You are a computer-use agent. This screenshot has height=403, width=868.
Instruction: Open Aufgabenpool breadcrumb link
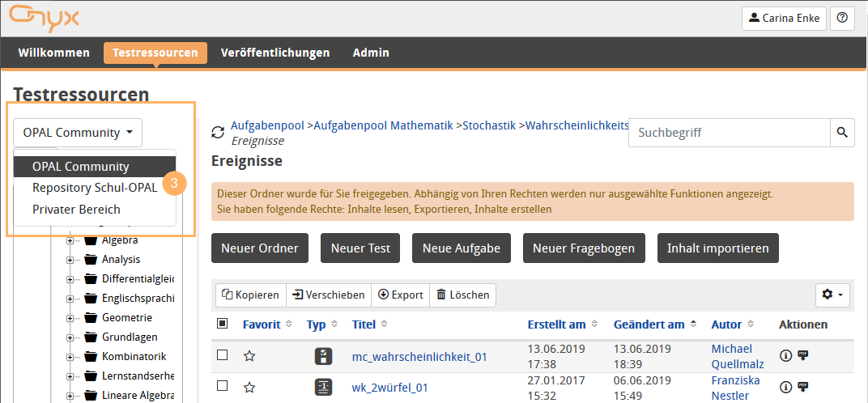(267, 125)
